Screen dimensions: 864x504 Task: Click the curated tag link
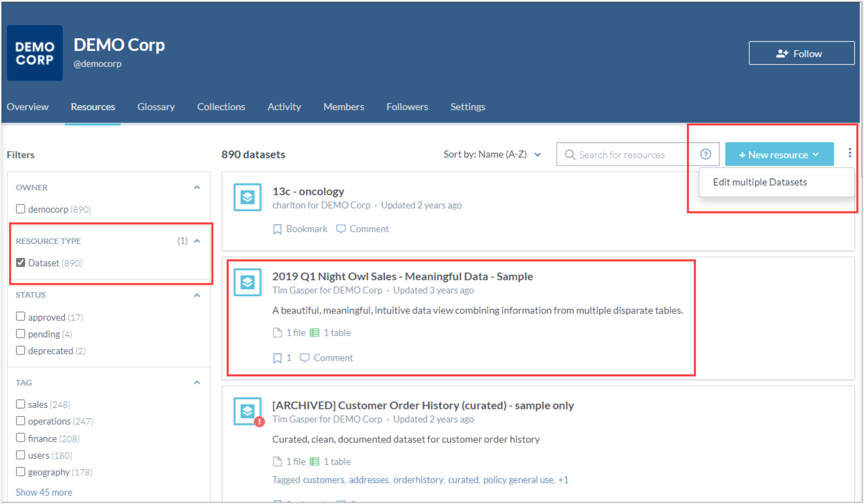[x=463, y=480]
